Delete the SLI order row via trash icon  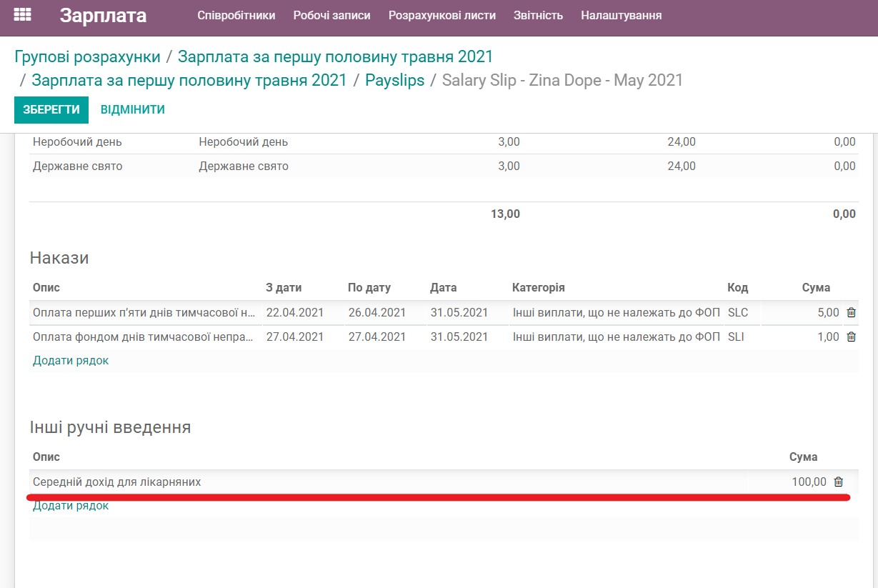point(851,337)
